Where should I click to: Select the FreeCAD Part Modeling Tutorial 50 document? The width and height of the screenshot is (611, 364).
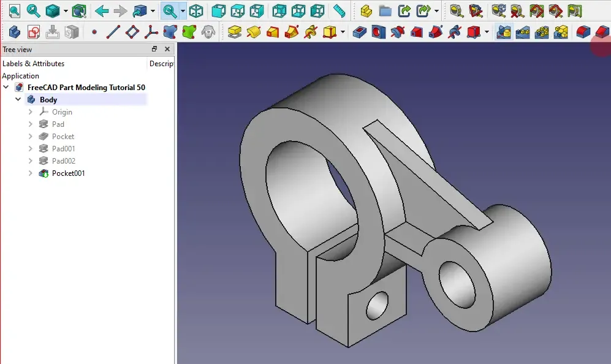click(86, 88)
